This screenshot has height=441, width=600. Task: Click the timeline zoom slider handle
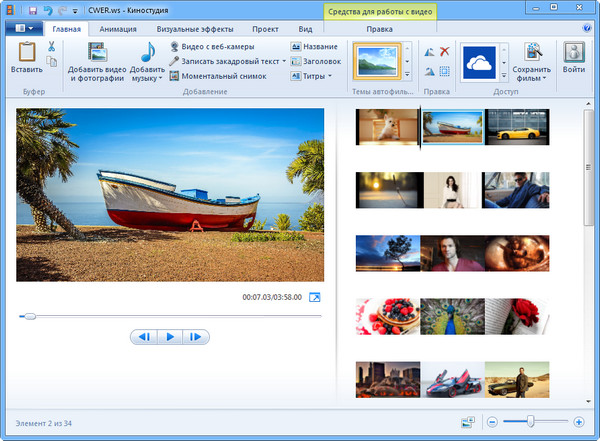531,422
